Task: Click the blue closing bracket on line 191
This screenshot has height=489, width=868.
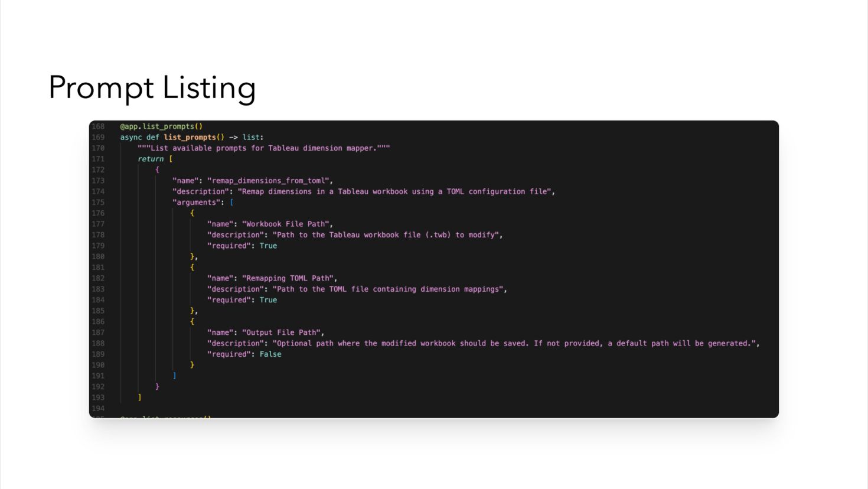Action: 174,376
